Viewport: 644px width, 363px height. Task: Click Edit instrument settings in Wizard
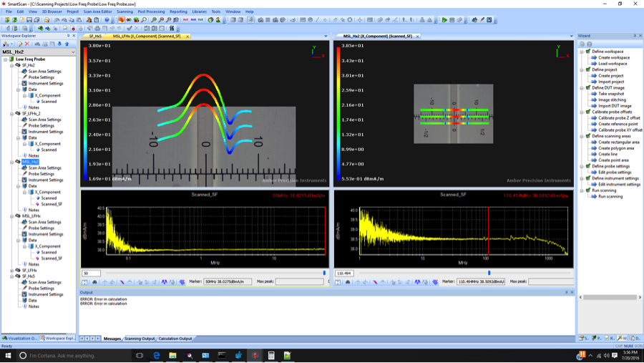pyautogui.click(x=618, y=185)
